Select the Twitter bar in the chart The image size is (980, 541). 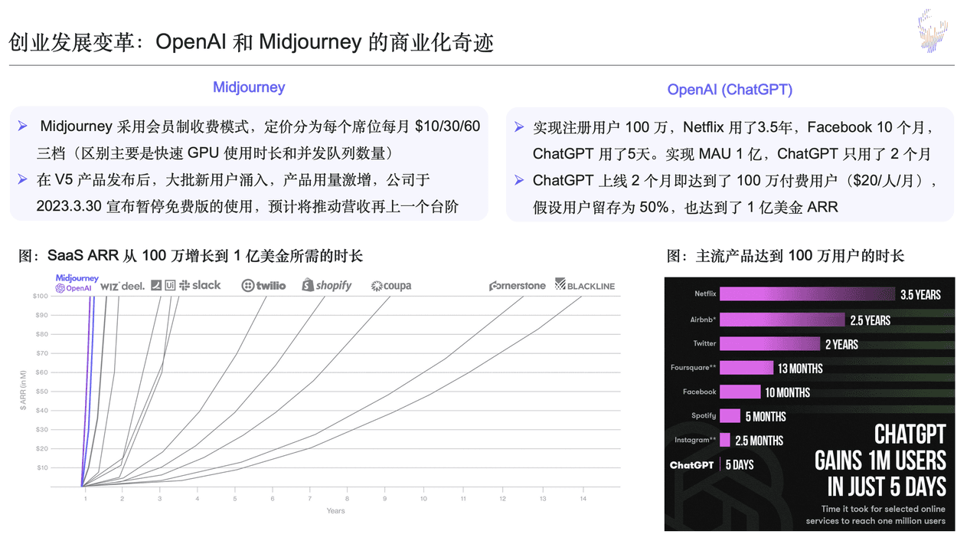click(769, 344)
